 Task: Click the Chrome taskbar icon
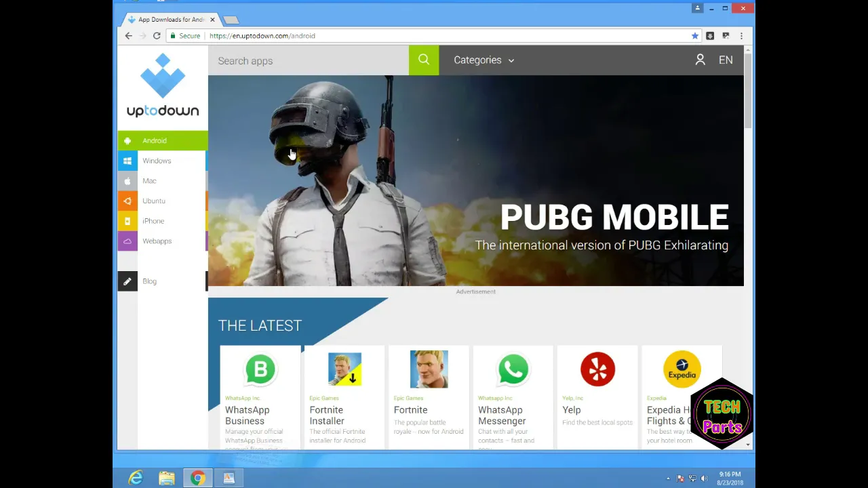(x=197, y=479)
